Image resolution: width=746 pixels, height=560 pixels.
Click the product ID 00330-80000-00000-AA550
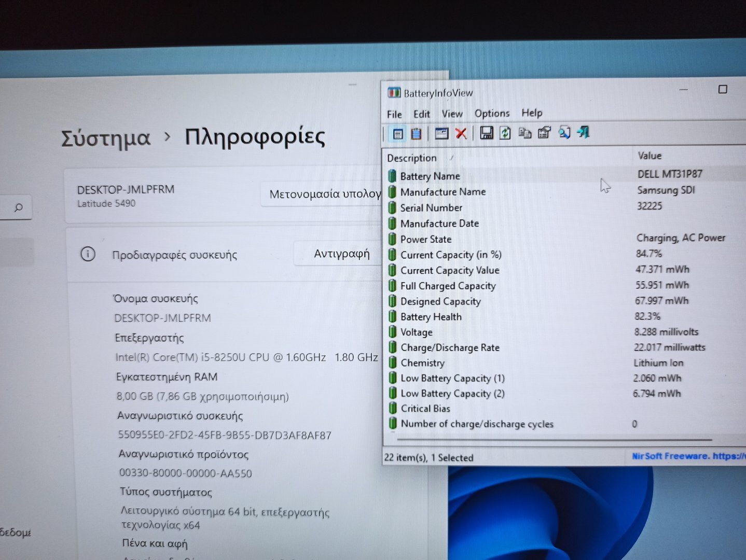pyautogui.click(x=185, y=473)
